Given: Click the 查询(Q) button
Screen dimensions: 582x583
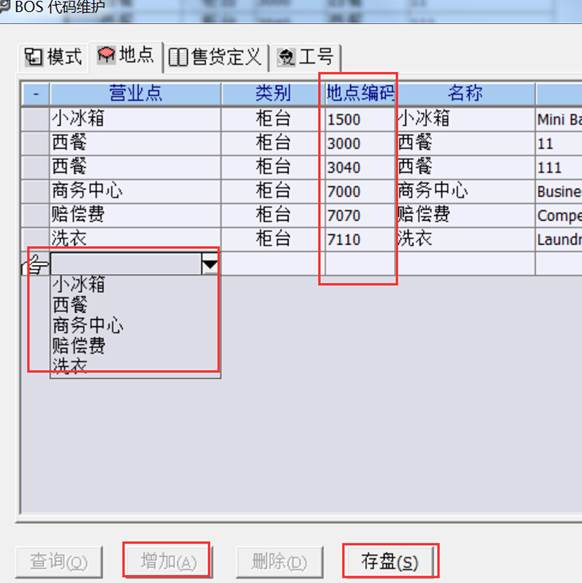Looking at the screenshot, I should coord(59,561).
